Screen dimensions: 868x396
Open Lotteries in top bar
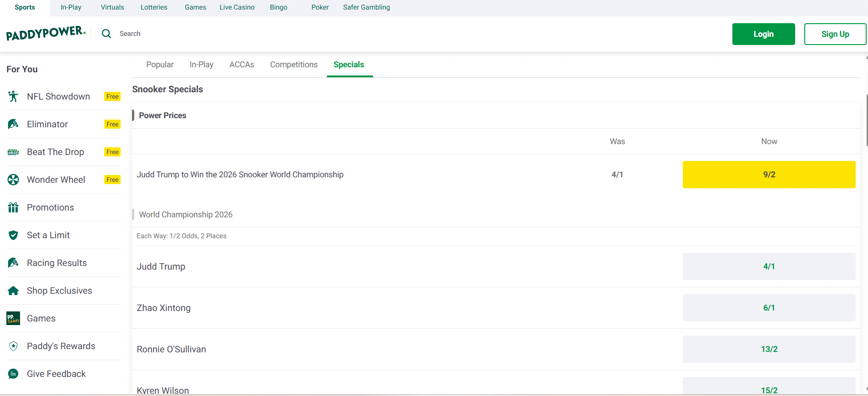[154, 7]
